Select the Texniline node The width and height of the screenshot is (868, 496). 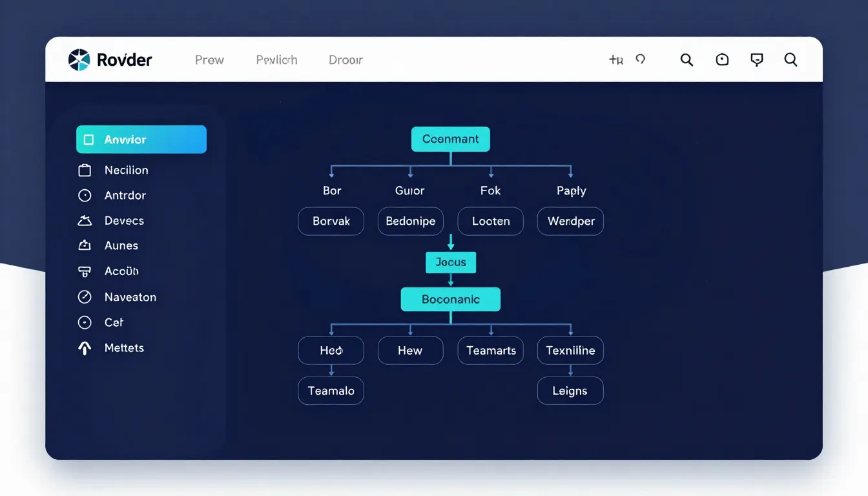pyautogui.click(x=571, y=351)
